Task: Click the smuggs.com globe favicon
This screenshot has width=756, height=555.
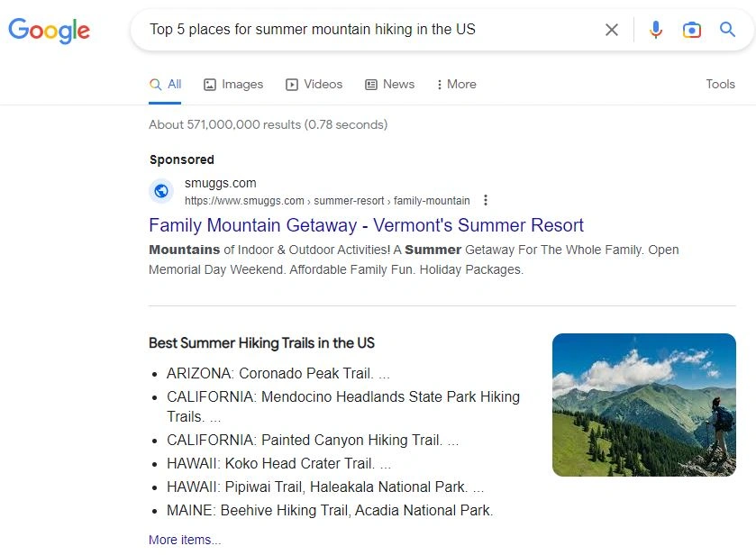Action: click(x=161, y=191)
